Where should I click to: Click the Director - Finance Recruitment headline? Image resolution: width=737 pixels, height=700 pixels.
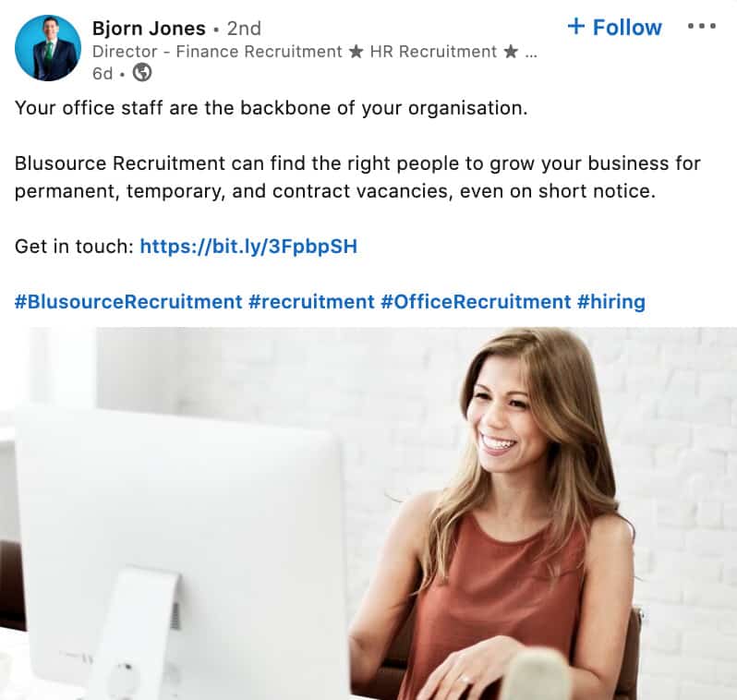click(x=217, y=52)
